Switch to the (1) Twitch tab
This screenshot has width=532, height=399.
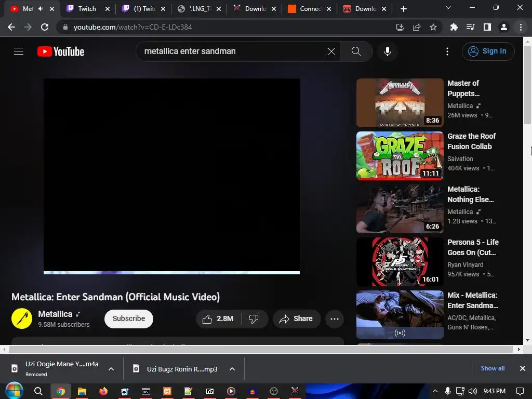pyautogui.click(x=144, y=9)
